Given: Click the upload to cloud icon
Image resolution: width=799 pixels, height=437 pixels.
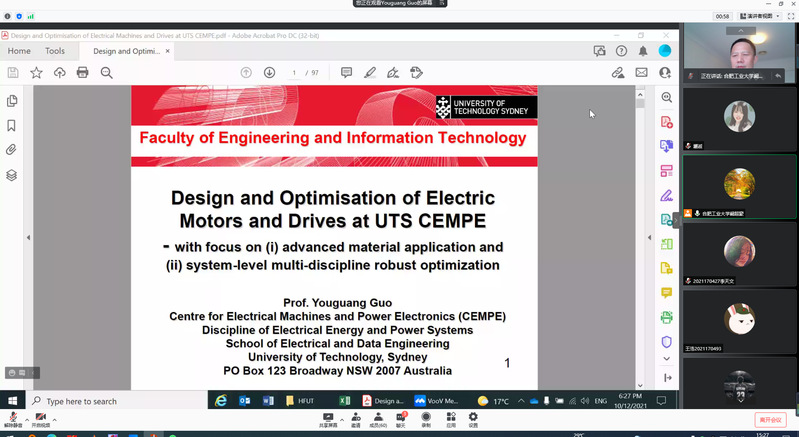Looking at the screenshot, I should pos(60,73).
